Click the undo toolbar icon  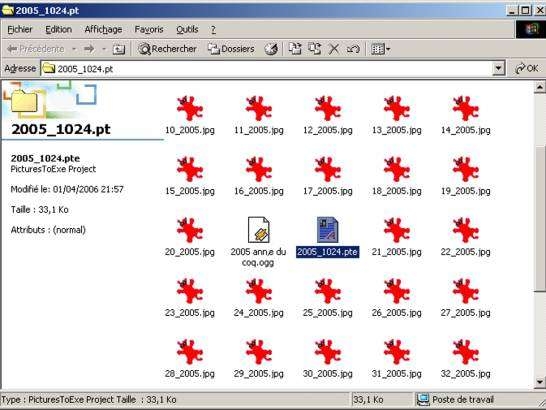pos(353,49)
